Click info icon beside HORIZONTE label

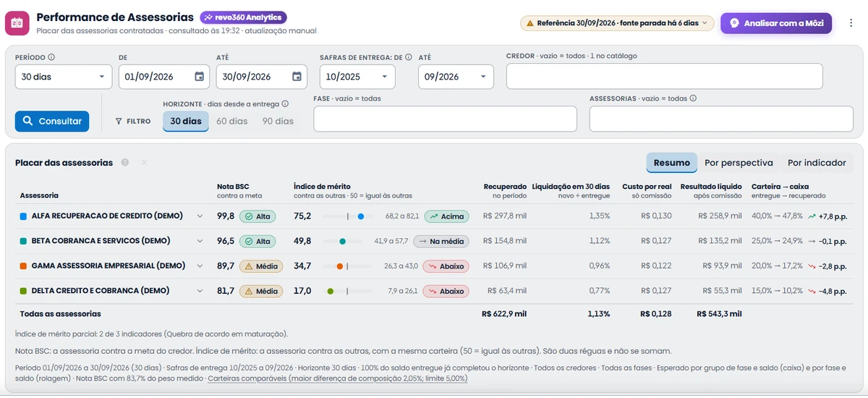pos(285,104)
